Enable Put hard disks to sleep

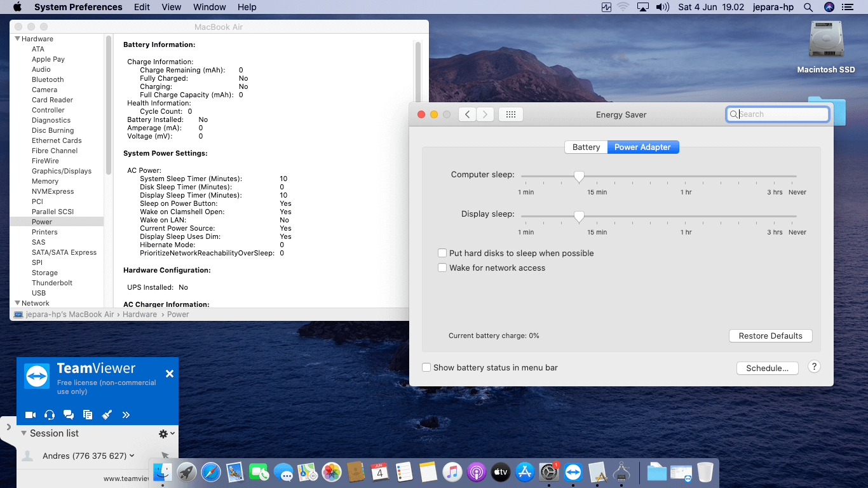tap(442, 253)
